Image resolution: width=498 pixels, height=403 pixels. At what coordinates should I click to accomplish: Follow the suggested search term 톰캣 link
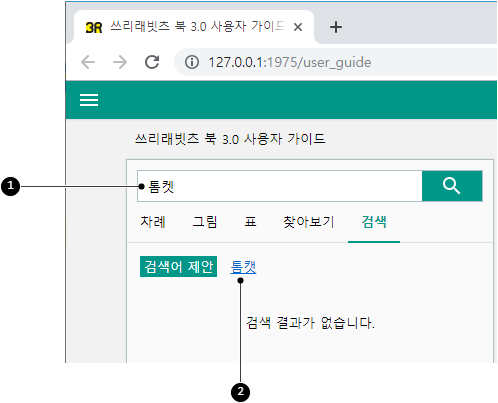click(243, 267)
